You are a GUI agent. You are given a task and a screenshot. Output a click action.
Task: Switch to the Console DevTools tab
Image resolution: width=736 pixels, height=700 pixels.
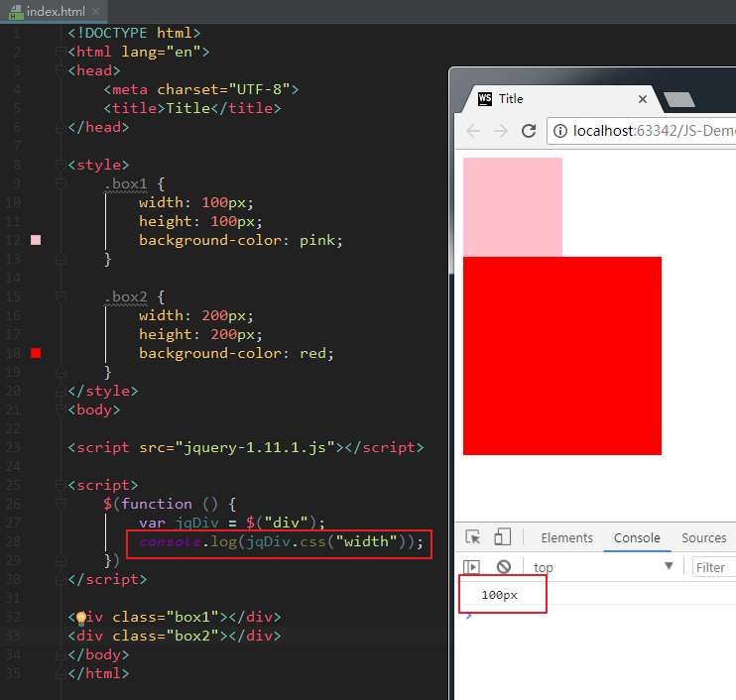637,537
